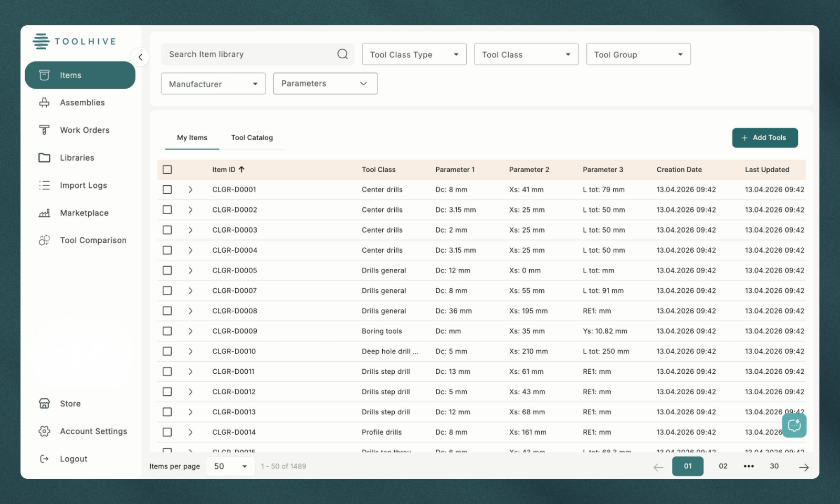Viewport: 840px width, 504px height.
Task: Open the Manufacturer dropdown
Action: [213, 83]
